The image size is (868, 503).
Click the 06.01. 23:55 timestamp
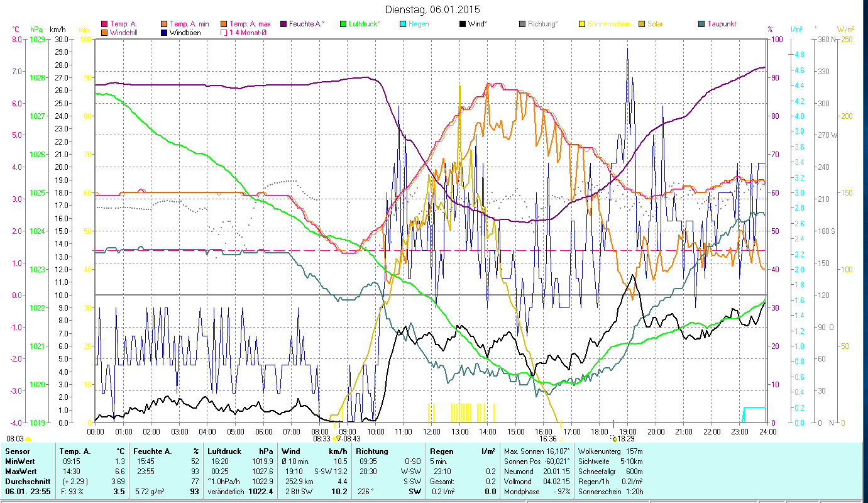[x=28, y=492]
